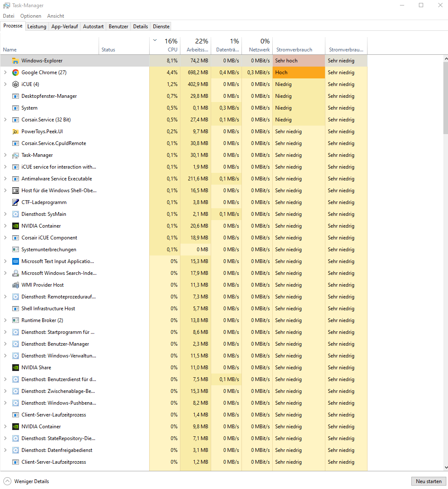The height and width of the screenshot is (489, 448).
Task: Click the Weniger Details link
Action: click(x=32, y=481)
